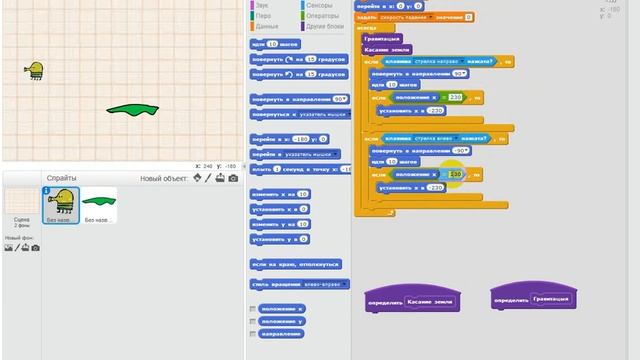
Task: Click 15 field in clockwise повернуть block
Action: click(x=311, y=59)
